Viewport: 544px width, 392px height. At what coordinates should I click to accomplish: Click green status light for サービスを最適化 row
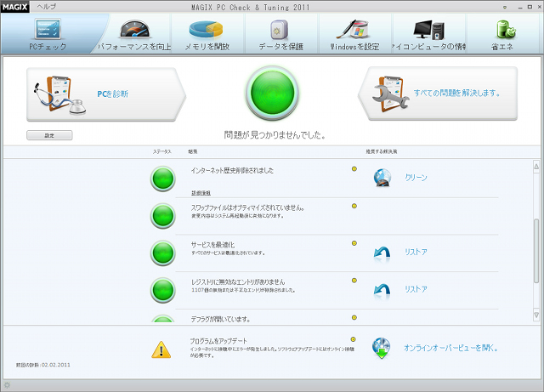coord(162,253)
